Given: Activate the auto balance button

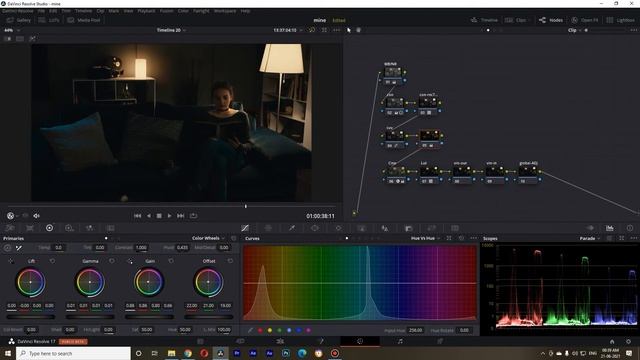Looking at the screenshot, I should point(7,248).
